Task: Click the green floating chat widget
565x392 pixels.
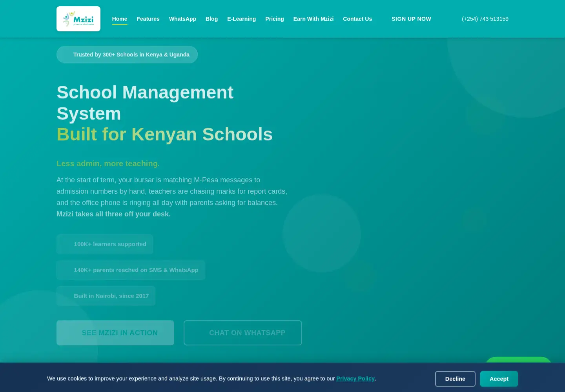Action: 519,360
